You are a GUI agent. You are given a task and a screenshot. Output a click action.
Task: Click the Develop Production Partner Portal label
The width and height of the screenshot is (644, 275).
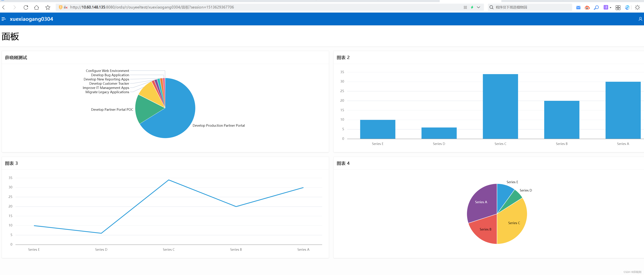click(219, 125)
